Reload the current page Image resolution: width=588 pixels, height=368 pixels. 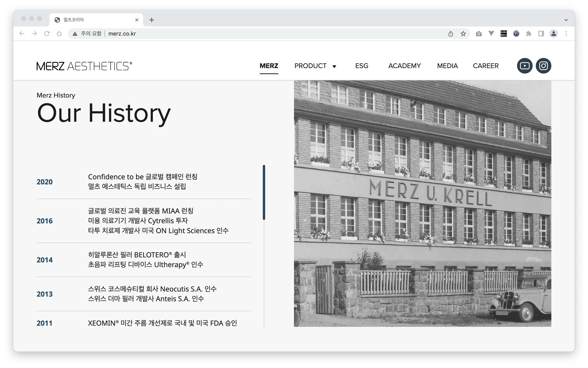[47, 34]
